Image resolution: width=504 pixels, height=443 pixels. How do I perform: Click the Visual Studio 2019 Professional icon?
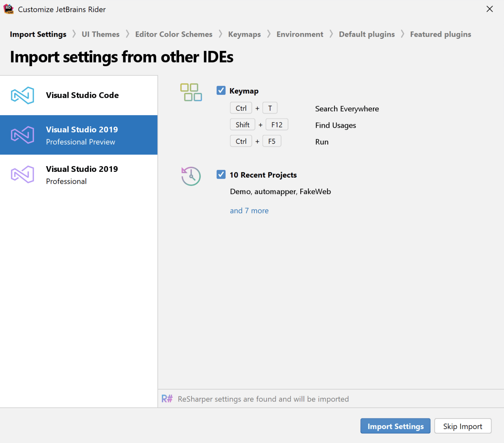[x=22, y=174]
